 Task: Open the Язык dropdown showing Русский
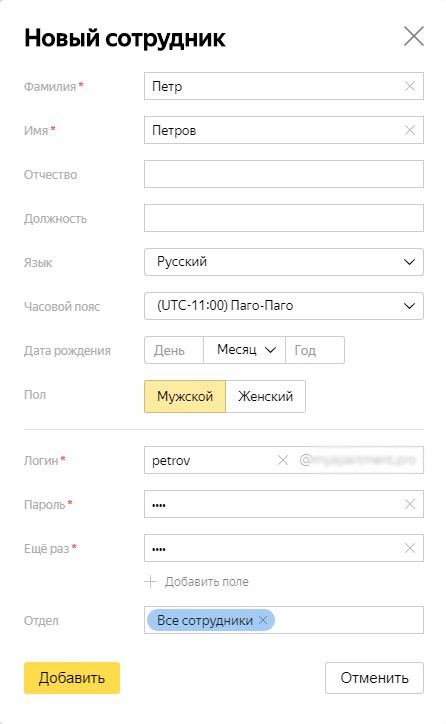click(284, 262)
